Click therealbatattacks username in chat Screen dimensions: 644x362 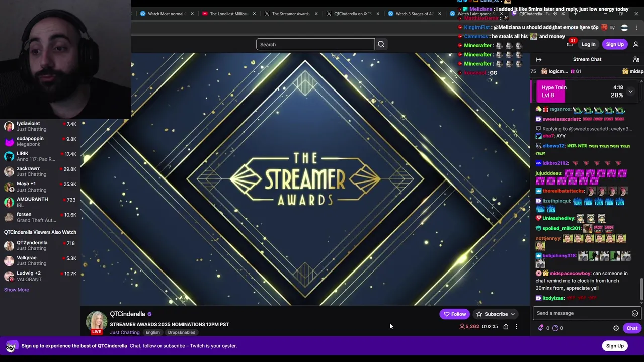coord(563,191)
